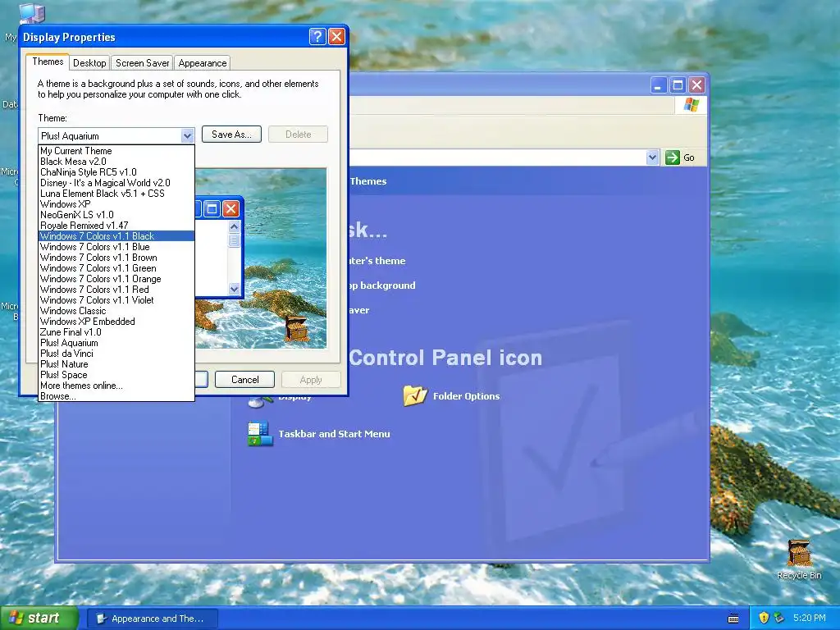840x630 pixels.
Task: Choose Windows 7 Colors v1.1 Brown
Action: (x=116, y=257)
